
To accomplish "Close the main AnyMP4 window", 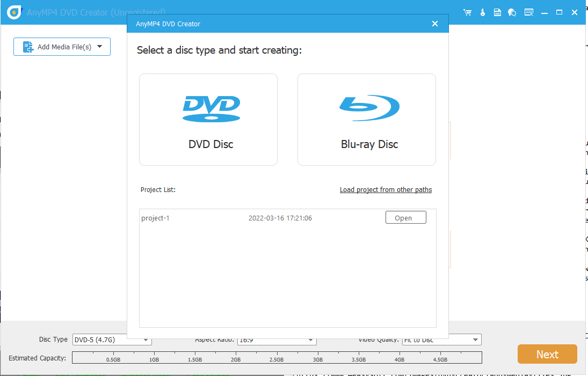I will 574,12.
